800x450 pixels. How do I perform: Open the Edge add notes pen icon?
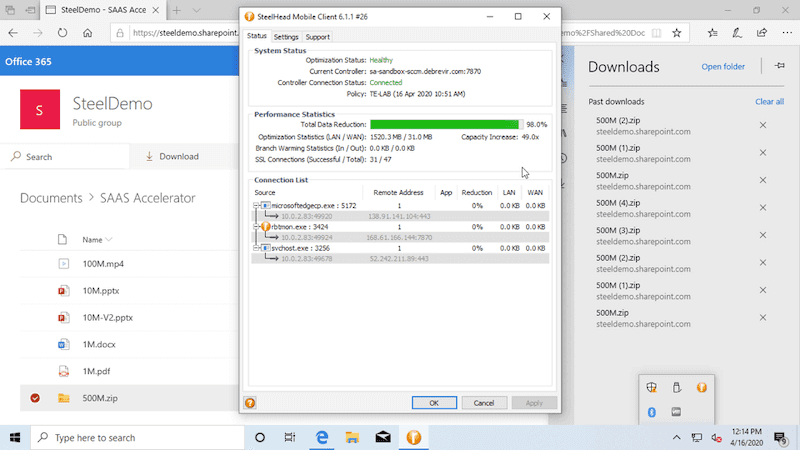pos(737,33)
